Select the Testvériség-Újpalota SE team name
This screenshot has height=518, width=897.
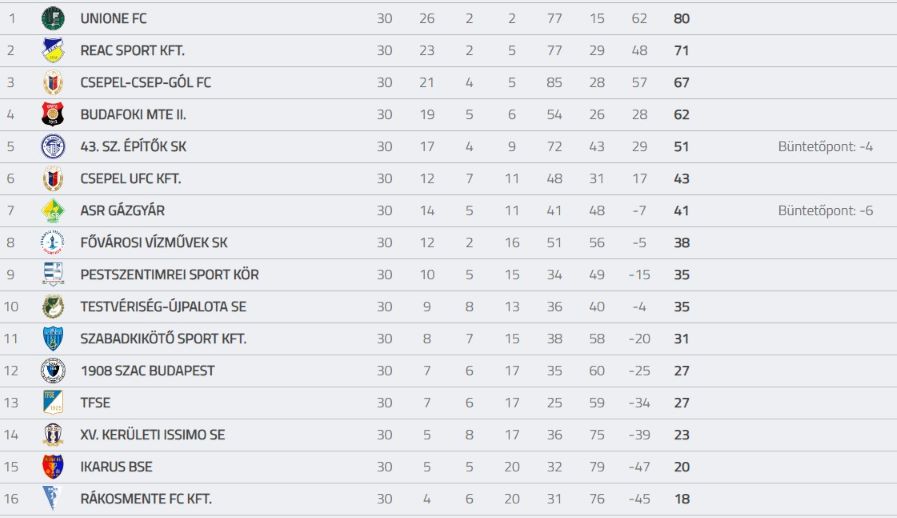pos(163,307)
